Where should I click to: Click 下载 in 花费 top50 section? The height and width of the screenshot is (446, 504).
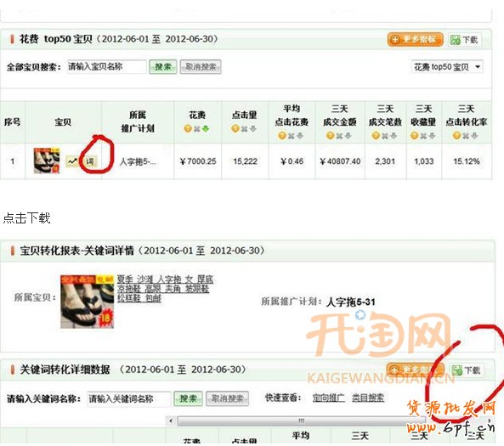(x=465, y=40)
